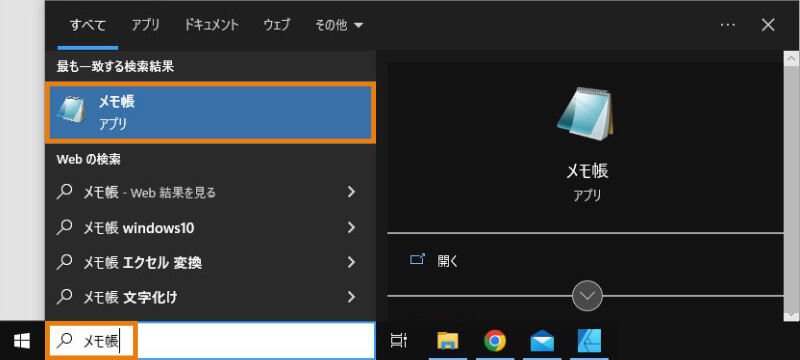Switch to the ドキュメント tab
Viewport: 800px width, 360px height.
tap(211, 25)
